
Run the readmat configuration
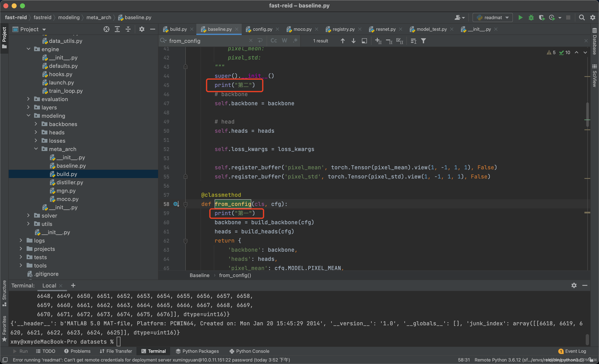coord(520,17)
